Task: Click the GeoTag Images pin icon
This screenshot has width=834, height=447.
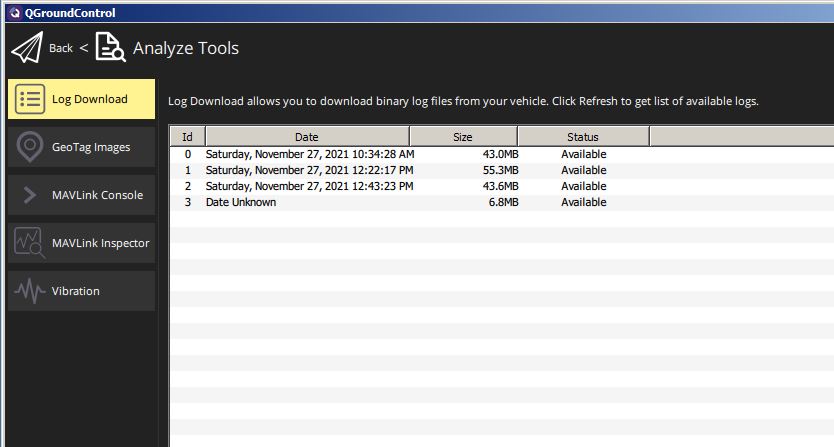Action: [30, 146]
